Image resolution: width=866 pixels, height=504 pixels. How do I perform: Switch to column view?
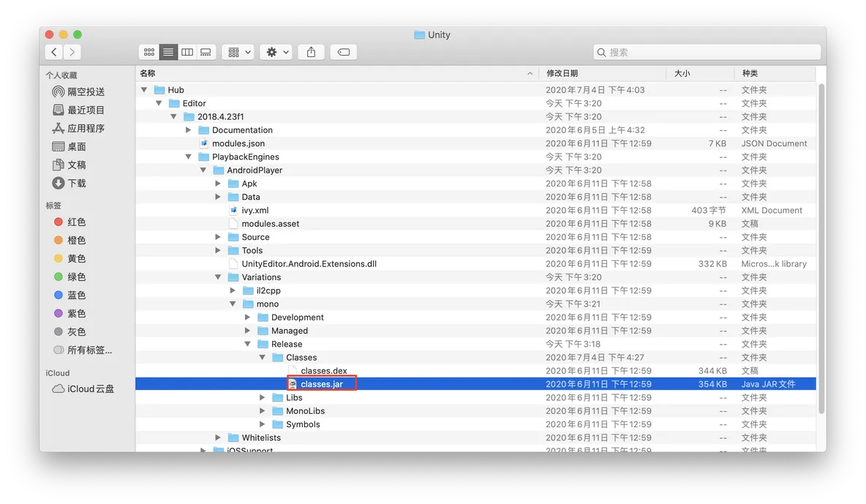pos(187,52)
